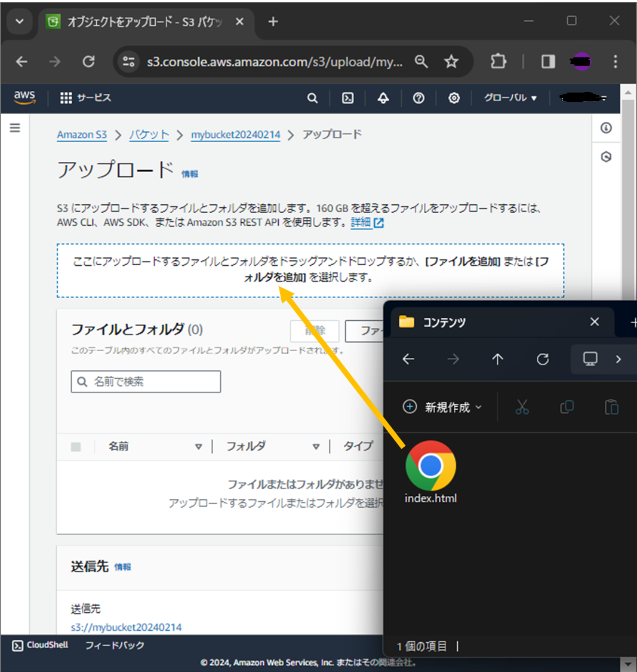Screen dimensions: 637x672
Task: Launch CloudShell from top navigation icon
Action: coord(348,98)
